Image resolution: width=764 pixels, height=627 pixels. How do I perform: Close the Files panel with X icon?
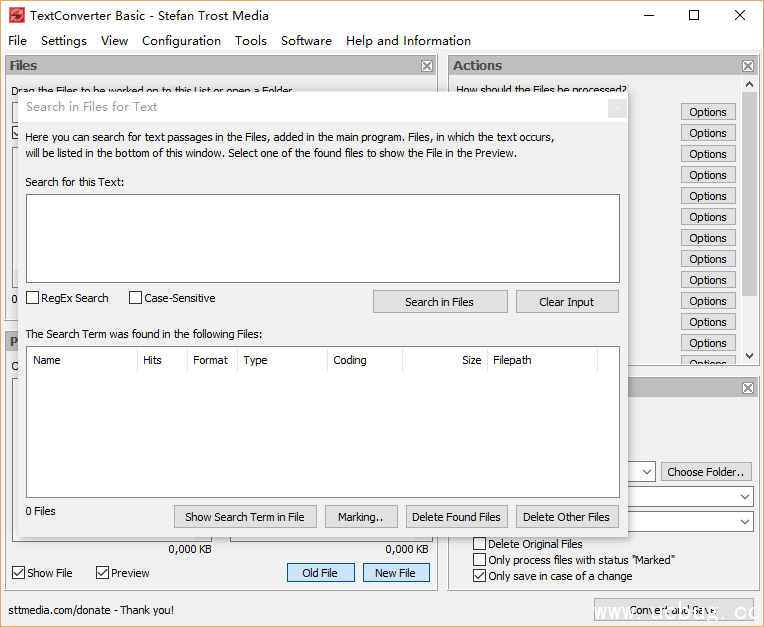pos(427,66)
